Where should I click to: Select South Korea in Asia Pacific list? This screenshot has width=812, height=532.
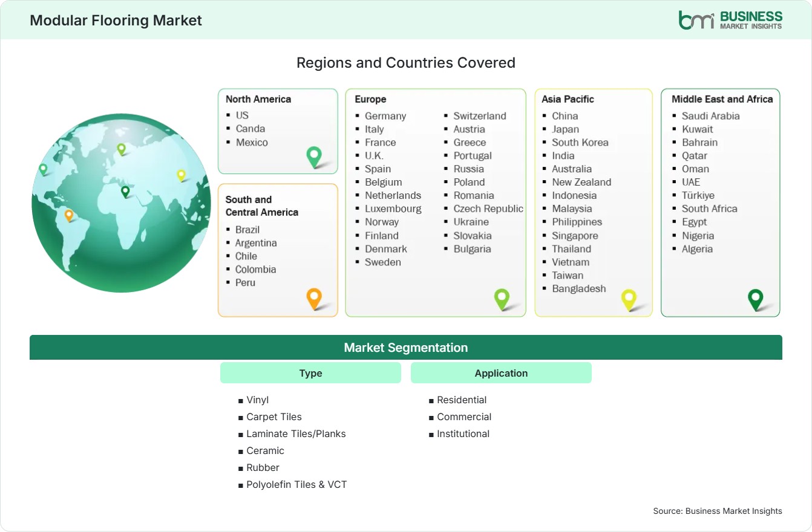(x=580, y=143)
